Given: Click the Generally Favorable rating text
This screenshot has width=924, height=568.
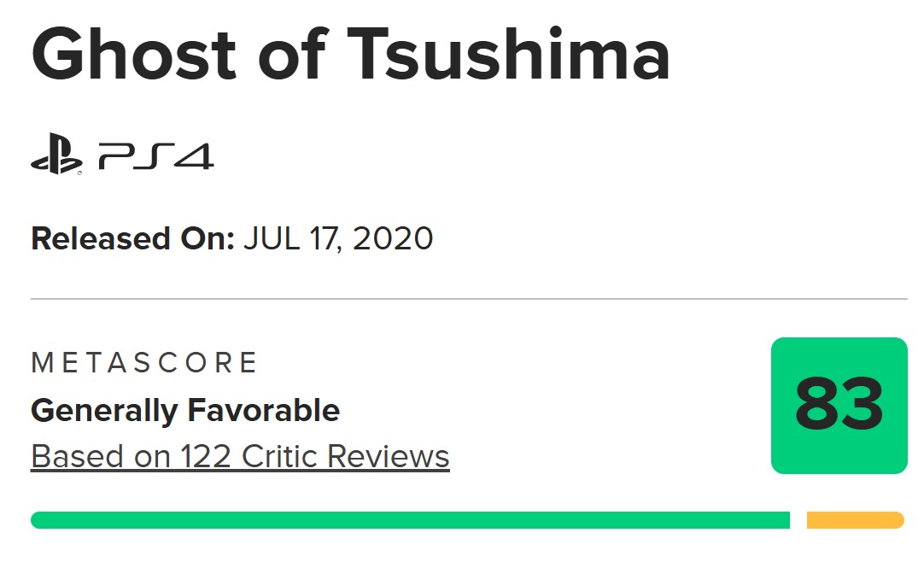Looking at the screenshot, I should (x=185, y=411).
